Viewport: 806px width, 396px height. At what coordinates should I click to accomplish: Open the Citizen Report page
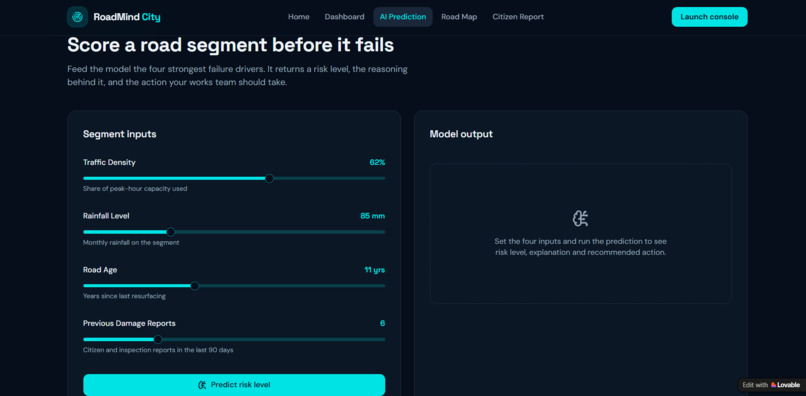pos(518,17)
